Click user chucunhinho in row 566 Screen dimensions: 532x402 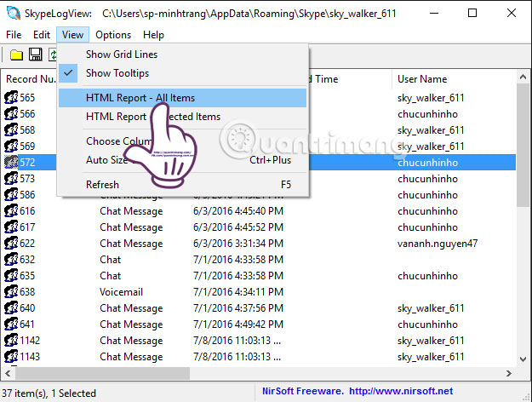point(427,114)
